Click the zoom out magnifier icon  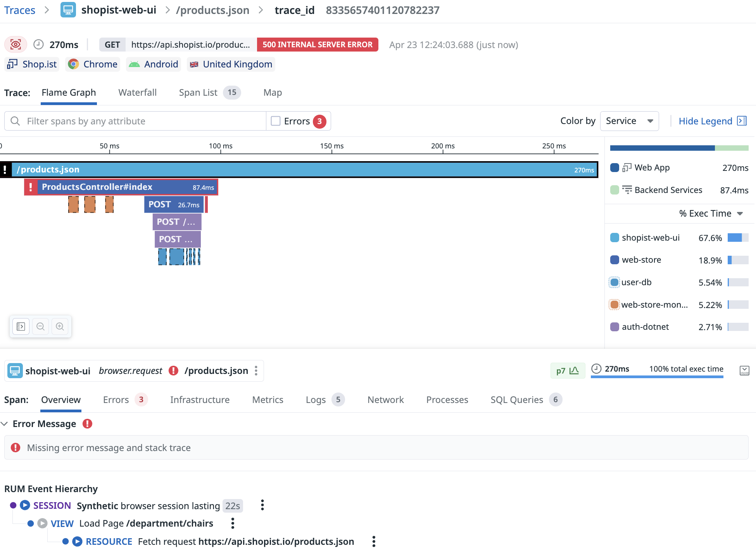click(x=40, y=327)
